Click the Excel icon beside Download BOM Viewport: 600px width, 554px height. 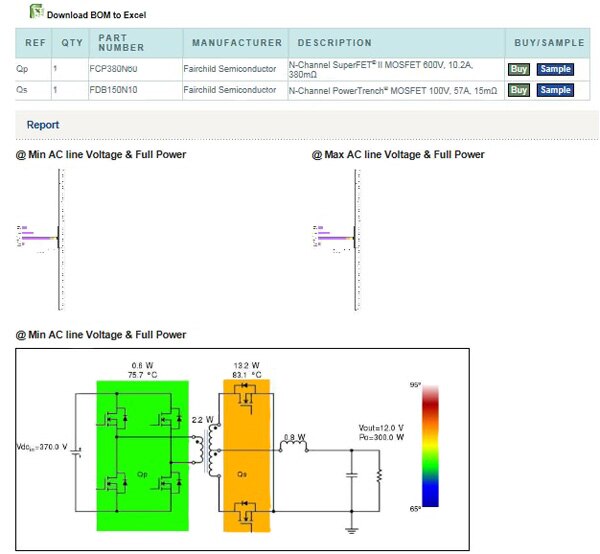click(36, 12)
